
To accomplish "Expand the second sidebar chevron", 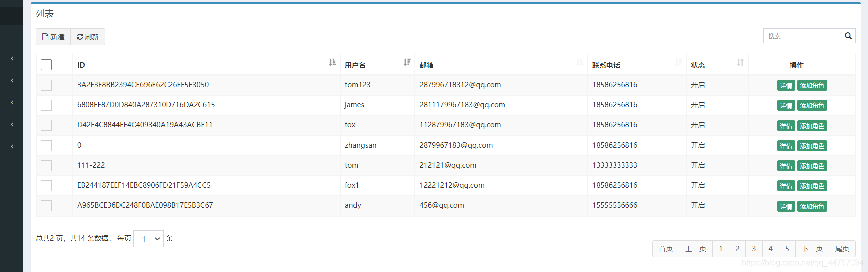I will [x=12, y=81].
